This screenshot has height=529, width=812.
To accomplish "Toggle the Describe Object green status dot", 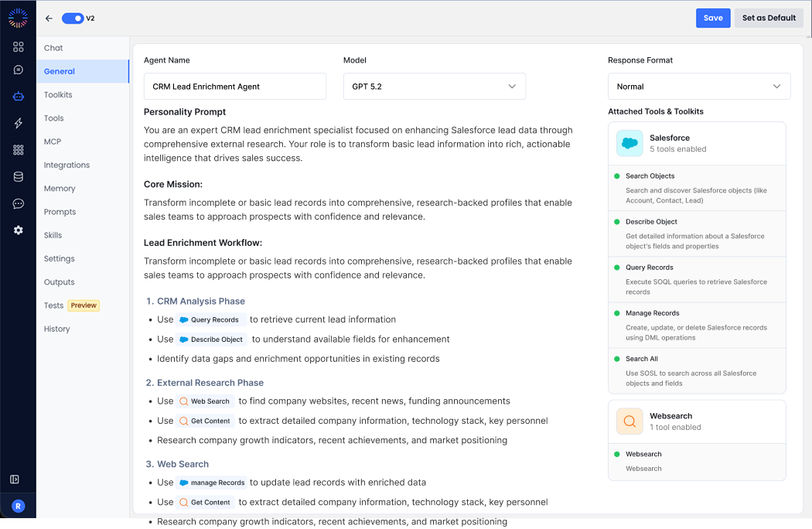I will [617, 222].
